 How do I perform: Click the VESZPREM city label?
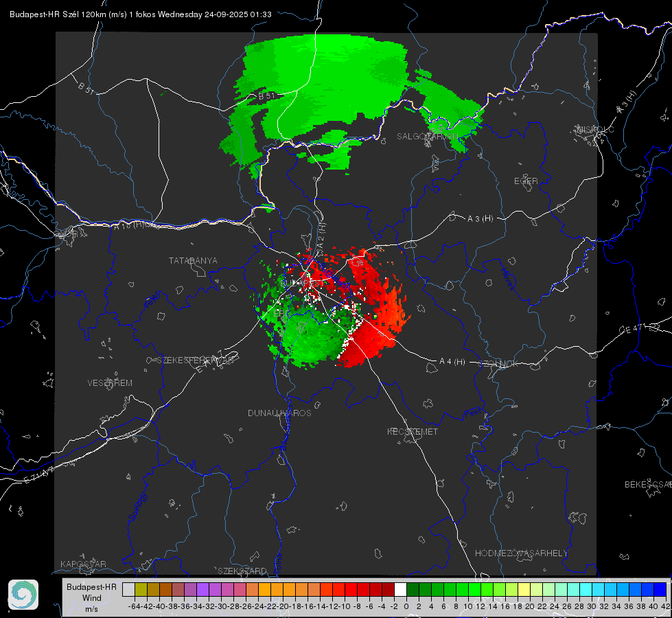click(x=110, y=382)
